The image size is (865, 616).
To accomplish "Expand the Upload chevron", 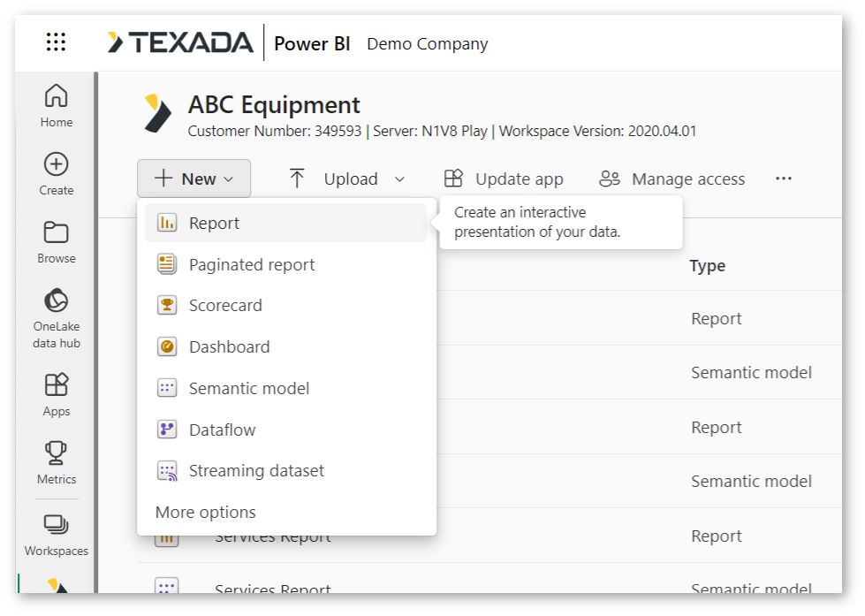I will pyautogui.click(x=400, y=179).
